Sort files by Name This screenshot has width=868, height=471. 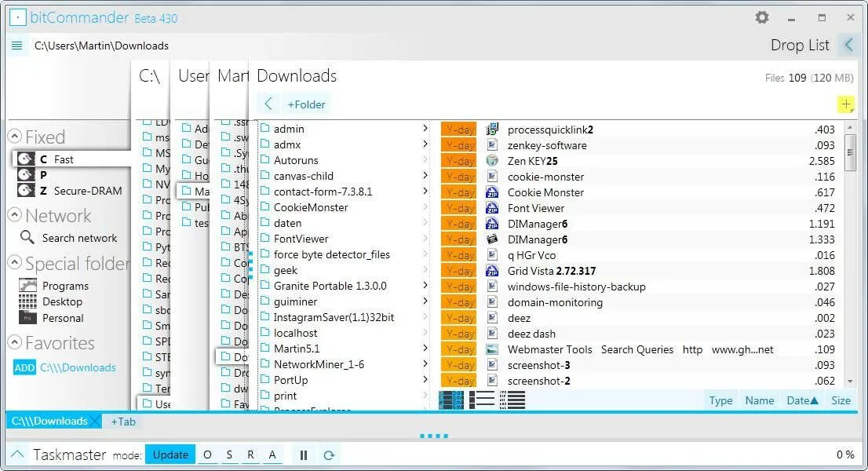coord(760,400)
